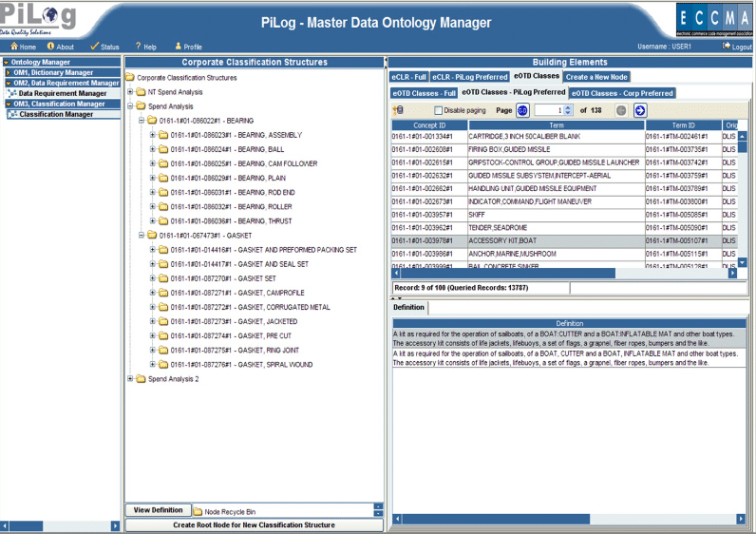
Task: Click the BEARING, BALL folder icon
Action: [163, 149]
